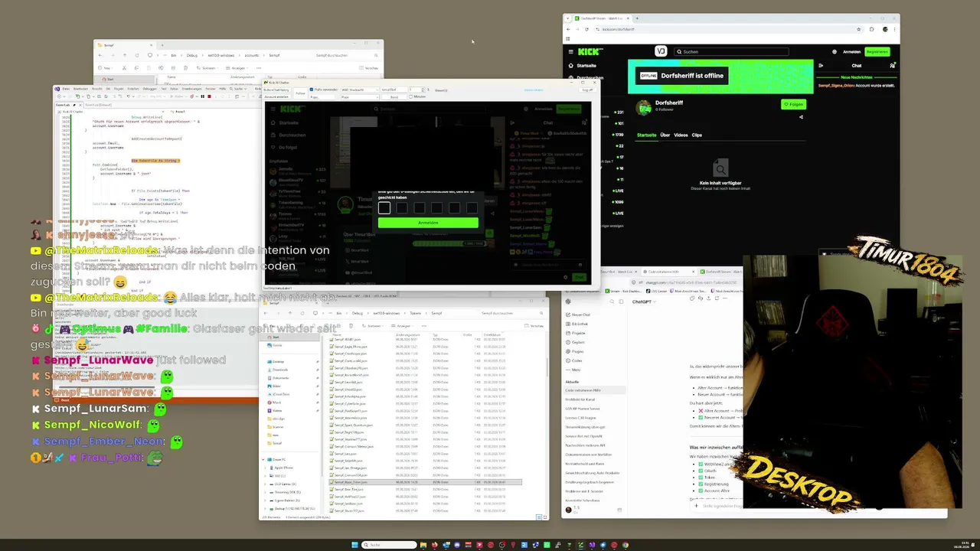
Task: Open the Über tab on Dorfsheriff channel
Action: coord(665,135)
